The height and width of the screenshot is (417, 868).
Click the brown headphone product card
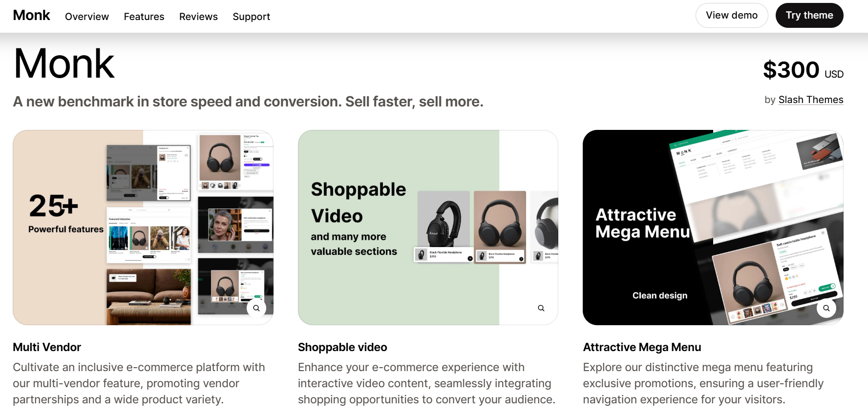[500, 227]
